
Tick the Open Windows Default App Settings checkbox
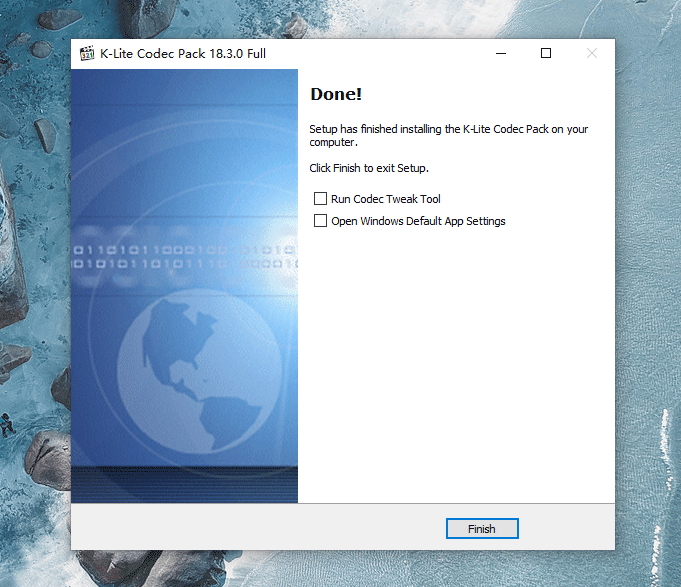click(x=321, y=221)
